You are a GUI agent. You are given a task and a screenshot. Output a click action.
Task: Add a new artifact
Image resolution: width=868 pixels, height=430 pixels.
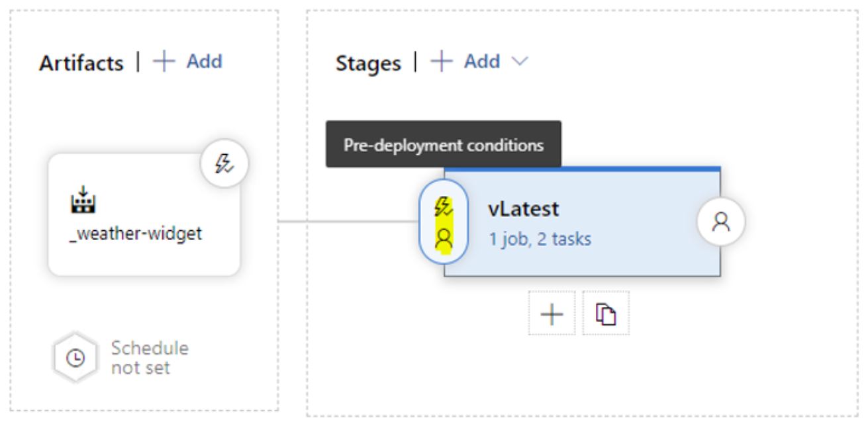point(188,62)
